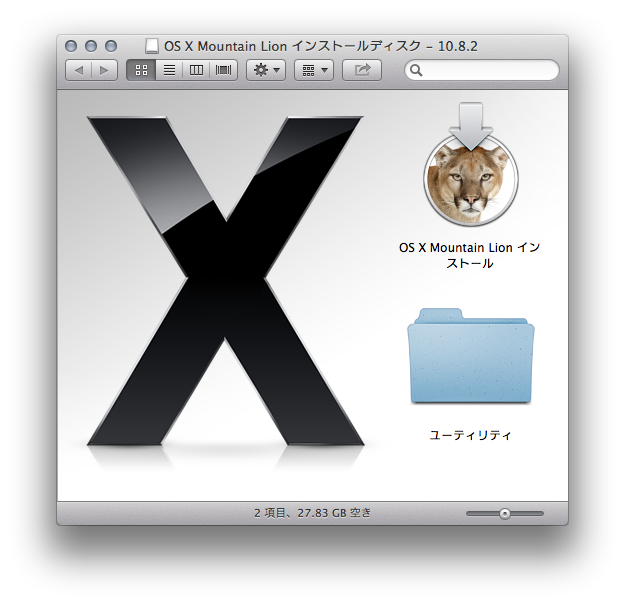
Task: Click the OS X Mountain Lion インストール label
Action: tap(470, 255)
